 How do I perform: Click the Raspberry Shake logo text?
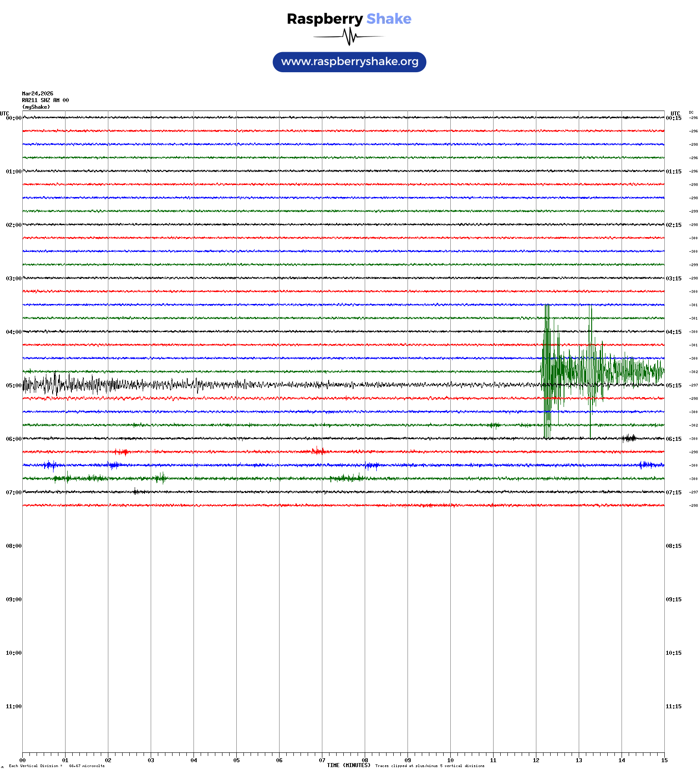(349, 19)
